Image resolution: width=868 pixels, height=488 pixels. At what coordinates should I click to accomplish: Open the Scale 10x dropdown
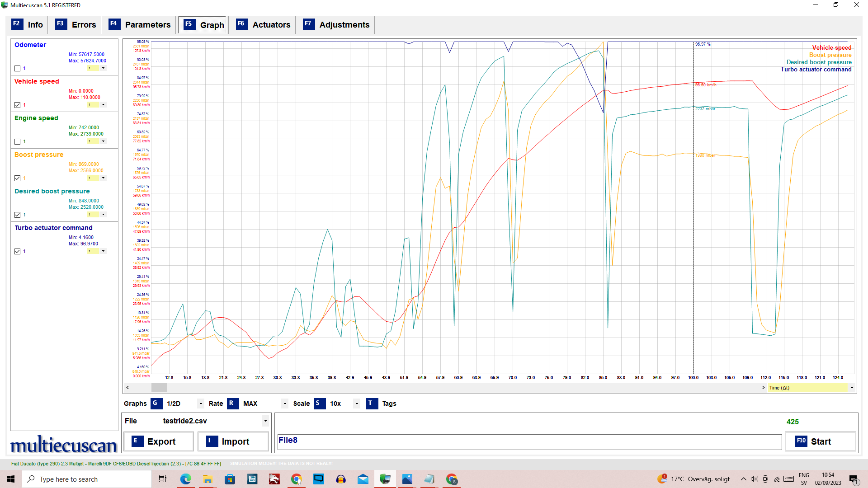click(x=357, y=404)
